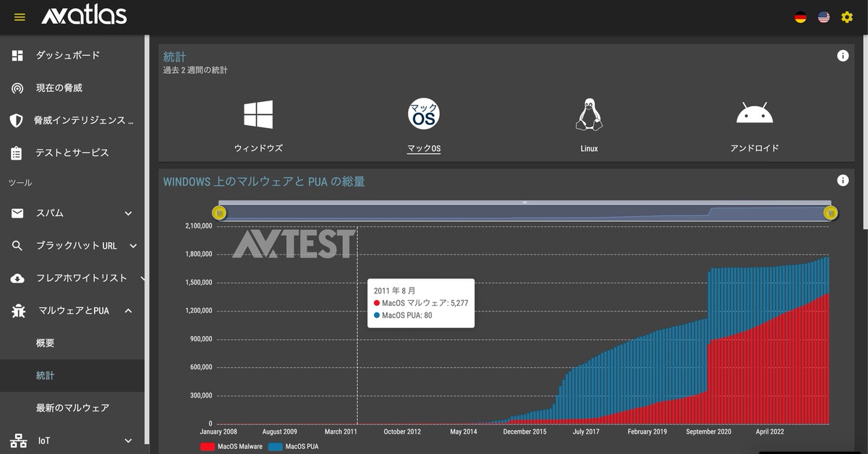The height and width of the screenshot is (454, 868).
Task: Click the Linux label
Action: (x=589, y=148)
